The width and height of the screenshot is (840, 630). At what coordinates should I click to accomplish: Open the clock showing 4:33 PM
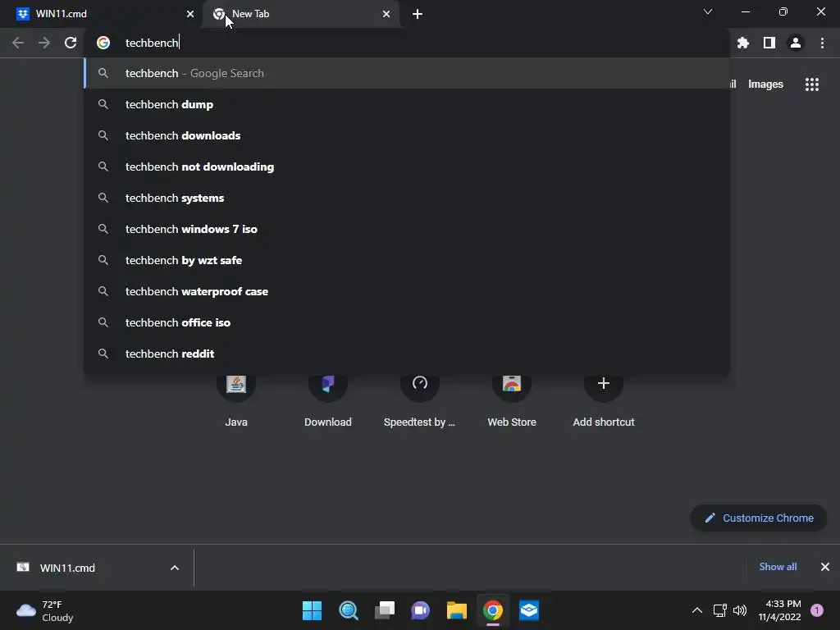pyautogui.click(x=779, y=610)
